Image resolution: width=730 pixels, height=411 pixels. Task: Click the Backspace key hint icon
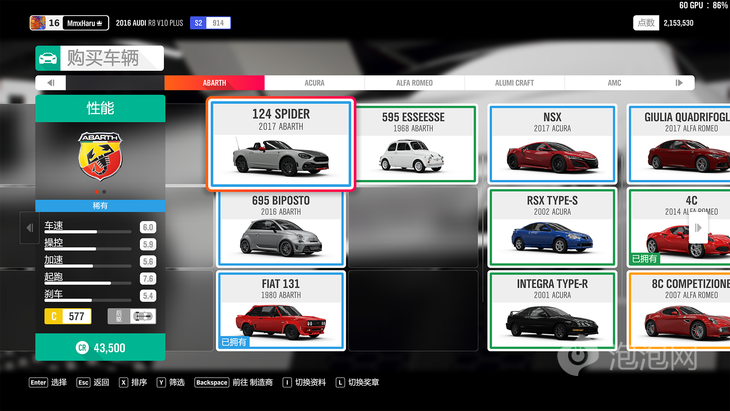(x=212, y=382)
